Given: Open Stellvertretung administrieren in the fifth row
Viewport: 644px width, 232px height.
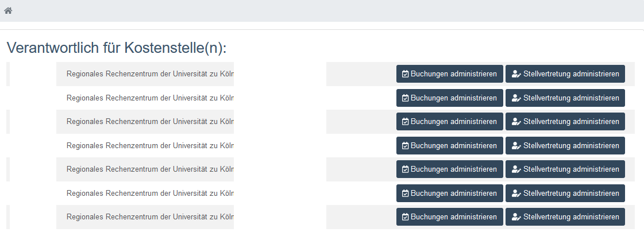Looking at the screenshot, I should [565, 169].
